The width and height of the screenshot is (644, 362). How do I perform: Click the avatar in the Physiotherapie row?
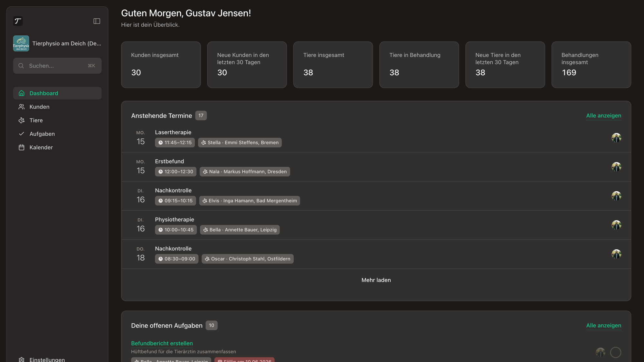click(616, 225)
